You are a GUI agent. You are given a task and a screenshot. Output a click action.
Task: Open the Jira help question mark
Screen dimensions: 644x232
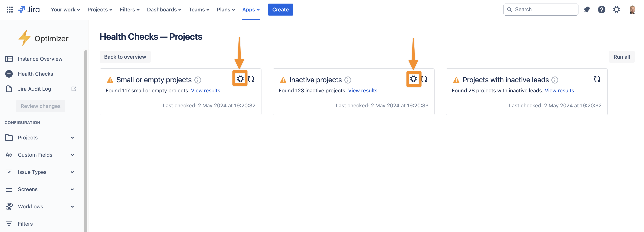click(601, 10)
